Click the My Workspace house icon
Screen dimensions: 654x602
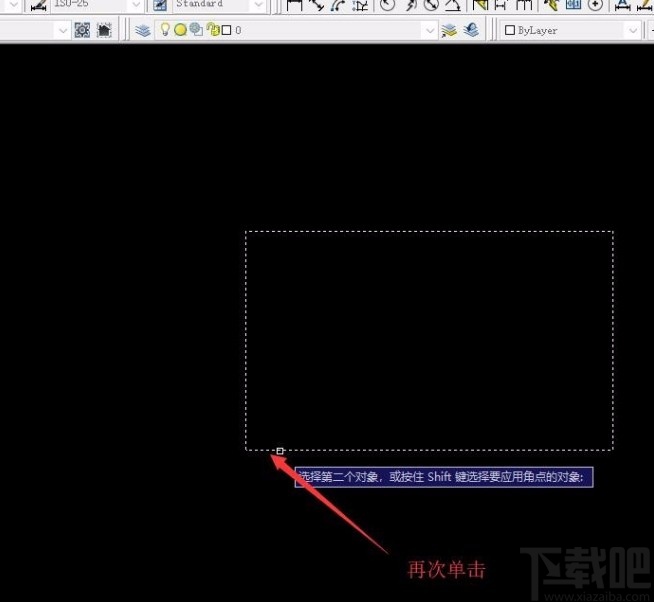point(104,30)
